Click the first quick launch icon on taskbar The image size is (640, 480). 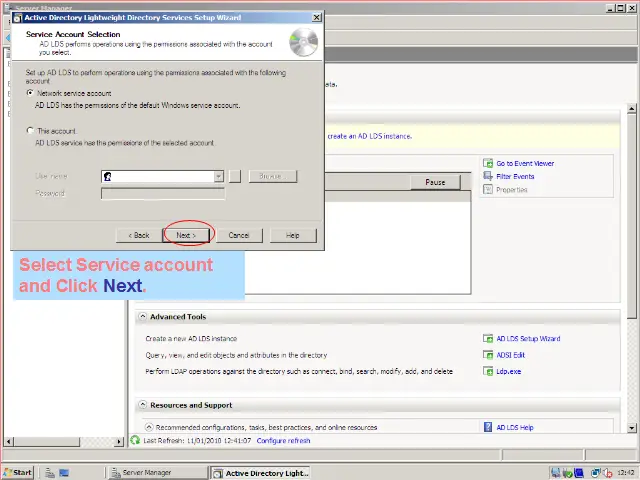50,473
